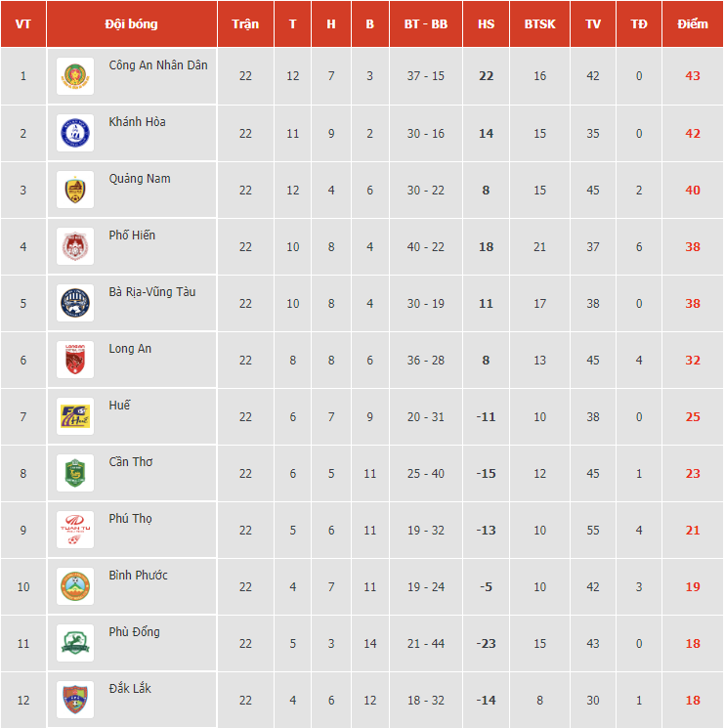Click the HS column header
The height and width of the screenshot is (728, 725).
(x=486, y=23)
